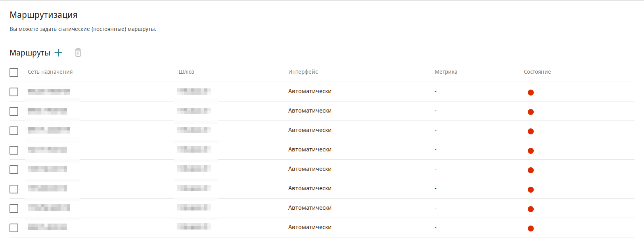Toggle the select-all routes header checkbox
This screenshot has height=241, width=644.
pos(14,73)
